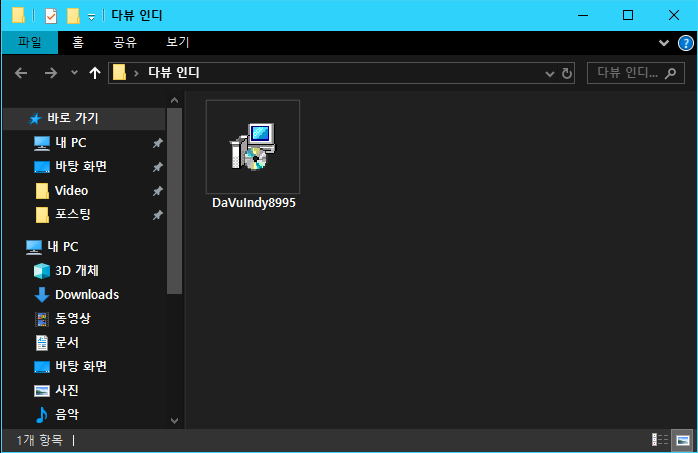Switch to details view
Screen dimensions: 698x453
pyautogui.click(x=660, y=441)
